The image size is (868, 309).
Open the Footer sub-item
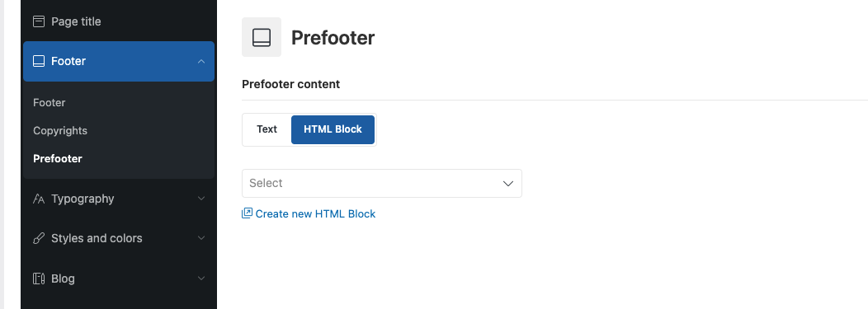pos(50,103)
